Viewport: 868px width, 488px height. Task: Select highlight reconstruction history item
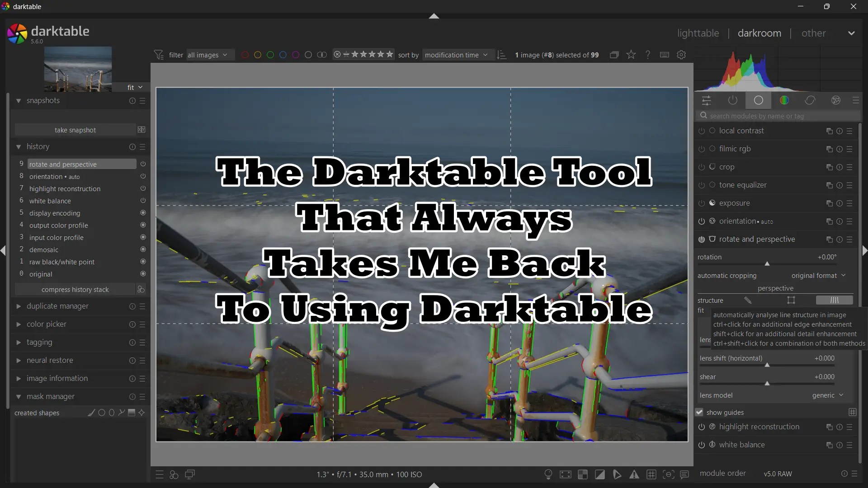[81, 189]
